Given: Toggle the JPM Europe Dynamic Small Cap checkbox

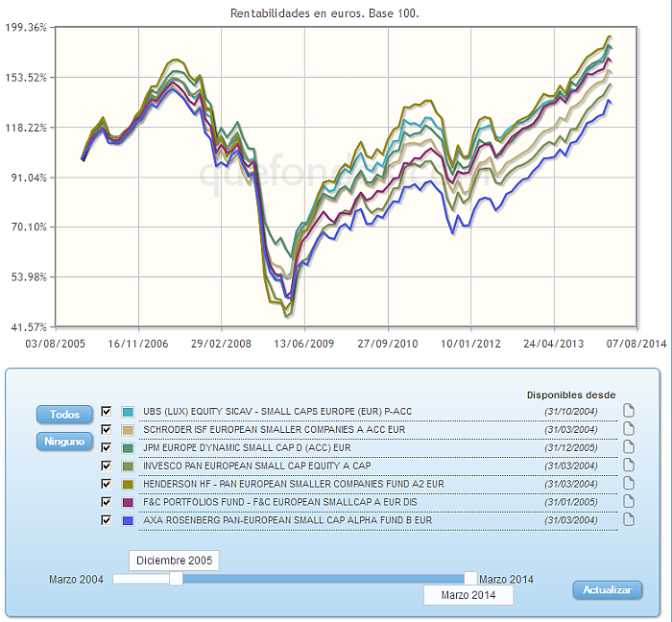Looking at the screenshot, I should coord(107,447).
